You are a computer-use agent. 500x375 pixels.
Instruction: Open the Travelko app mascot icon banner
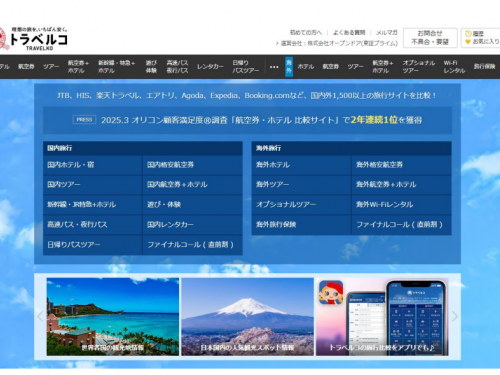[x=331, y=292]
